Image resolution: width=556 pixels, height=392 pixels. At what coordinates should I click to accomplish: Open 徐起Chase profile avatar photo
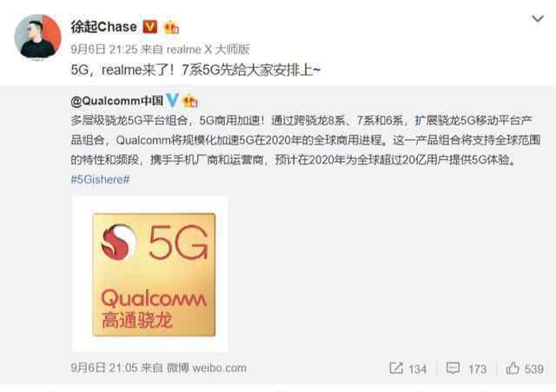tap(37, 37)
